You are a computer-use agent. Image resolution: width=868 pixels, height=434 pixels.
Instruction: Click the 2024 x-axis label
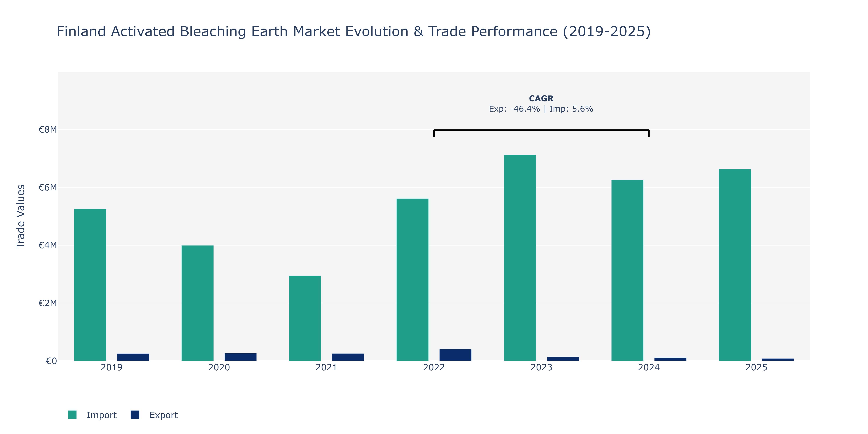click(x=649, y=367)
